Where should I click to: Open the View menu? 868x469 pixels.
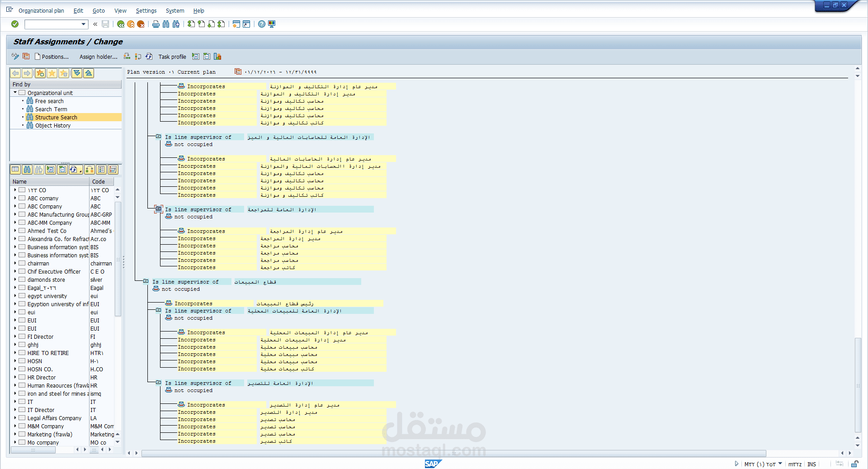120,10
